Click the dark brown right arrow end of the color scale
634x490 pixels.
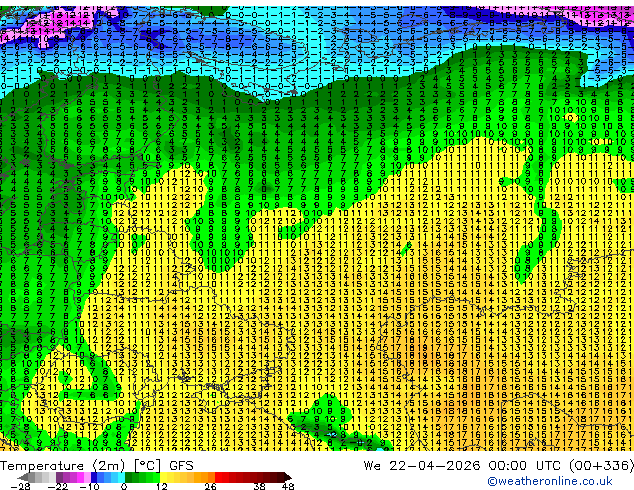(288, 477)
